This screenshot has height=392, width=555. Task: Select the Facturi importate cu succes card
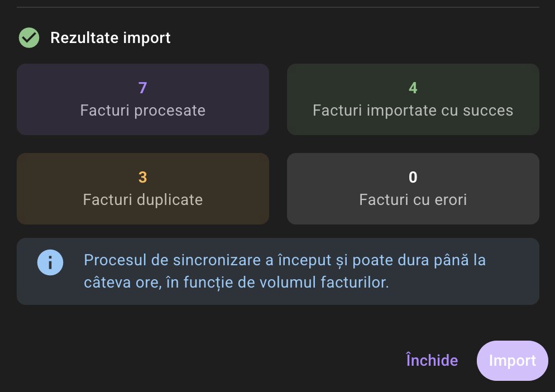(x=413, y=99)
